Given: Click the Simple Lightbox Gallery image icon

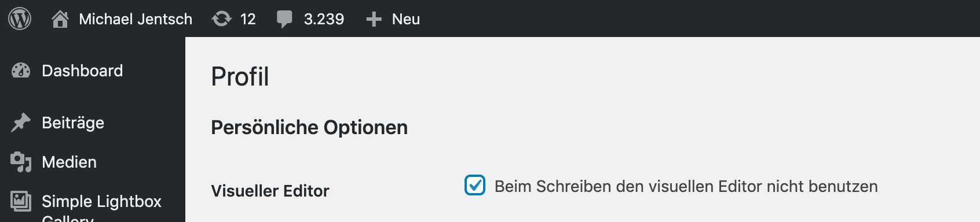Looking at the screenshot, I should (21, 201).
